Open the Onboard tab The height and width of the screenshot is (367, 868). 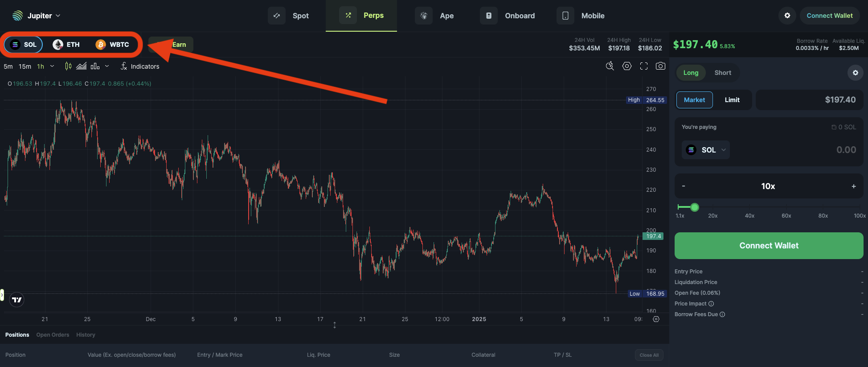pos(508,16)
